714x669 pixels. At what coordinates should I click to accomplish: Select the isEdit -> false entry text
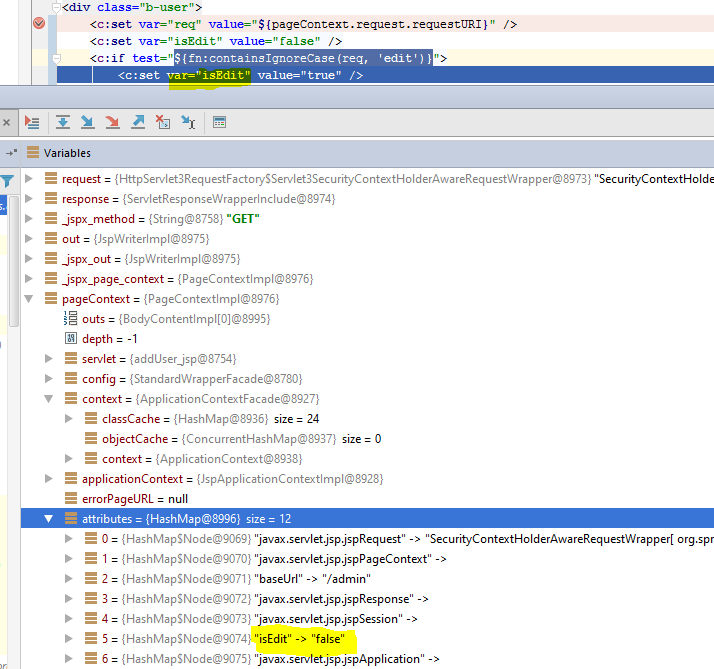[299, 639]
